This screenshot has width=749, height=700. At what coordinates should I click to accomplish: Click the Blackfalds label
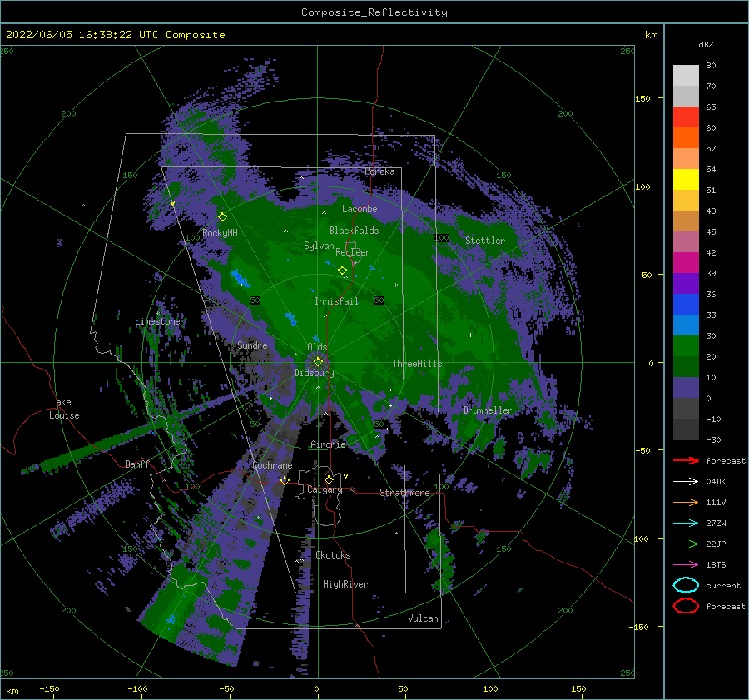coord(354,231)
